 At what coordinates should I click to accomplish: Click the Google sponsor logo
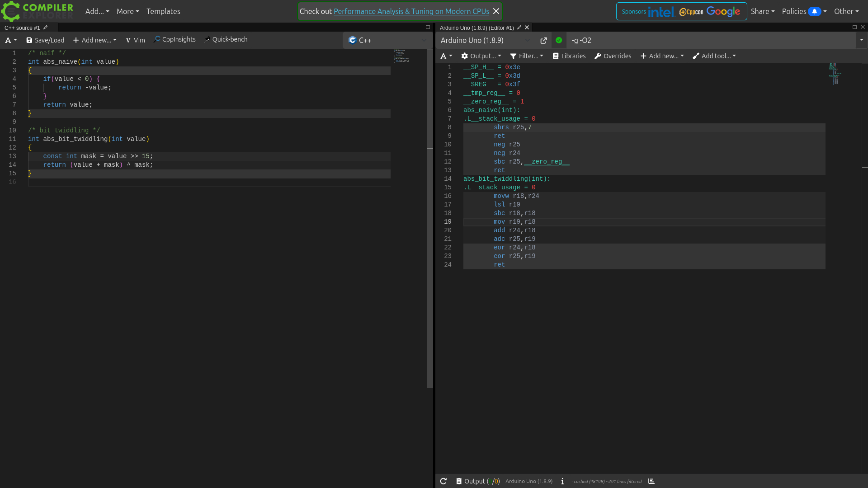[723, 11]
